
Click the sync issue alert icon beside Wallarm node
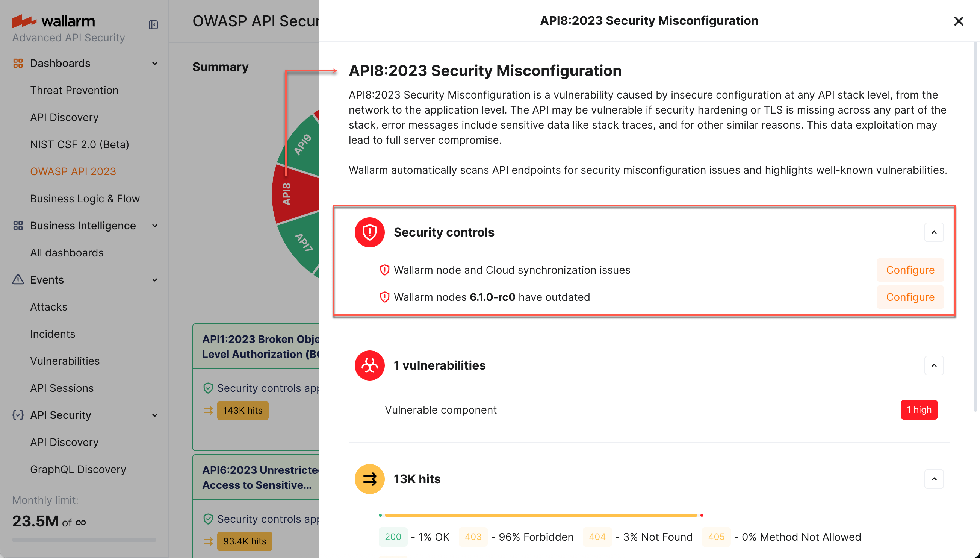tap(384, 270)
